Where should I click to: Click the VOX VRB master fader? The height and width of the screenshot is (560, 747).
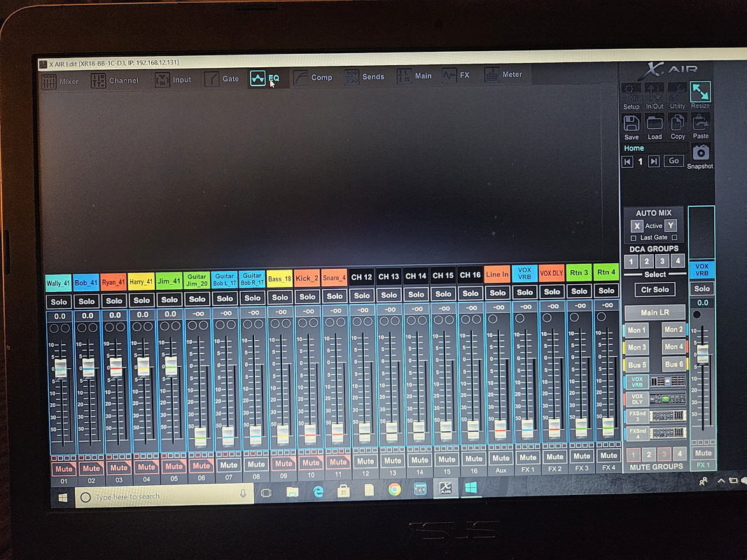tap(702, 353)
